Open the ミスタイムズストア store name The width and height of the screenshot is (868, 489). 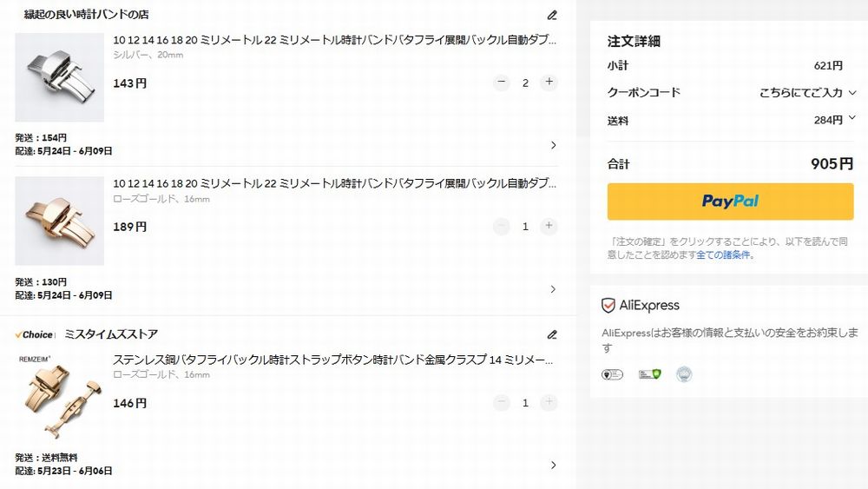[110, 334]
